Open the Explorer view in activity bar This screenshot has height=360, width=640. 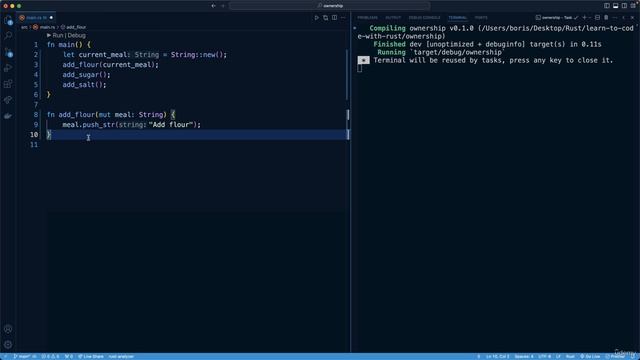tap(8, 21)
